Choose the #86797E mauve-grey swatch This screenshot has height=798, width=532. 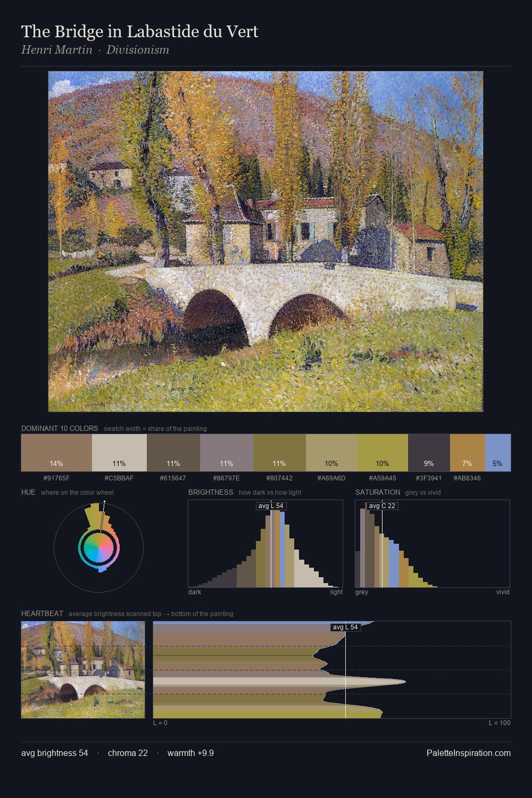tap(227, 453)
